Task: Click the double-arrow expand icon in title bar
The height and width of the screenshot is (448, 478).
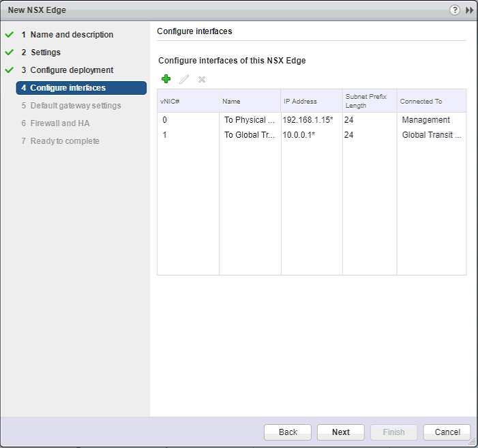Action: click(x=469, y=10)
